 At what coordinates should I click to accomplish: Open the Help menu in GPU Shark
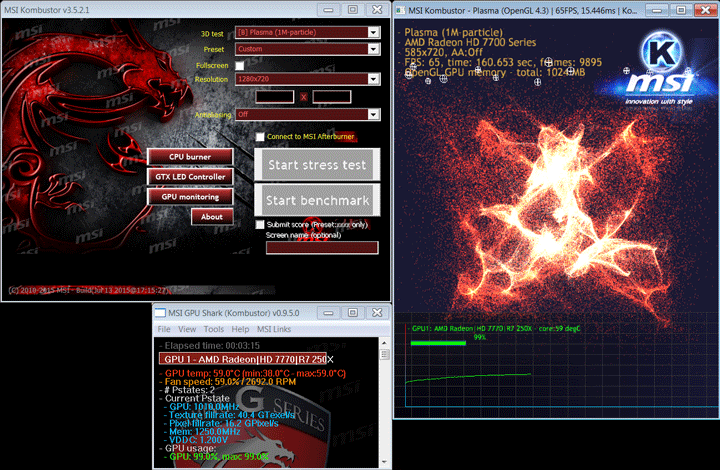coord(240,329)
